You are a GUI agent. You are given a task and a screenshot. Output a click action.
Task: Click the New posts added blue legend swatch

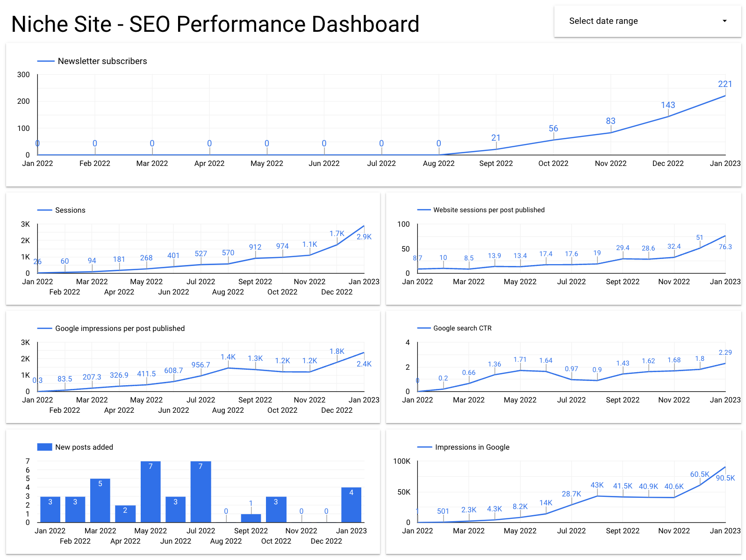44,447
